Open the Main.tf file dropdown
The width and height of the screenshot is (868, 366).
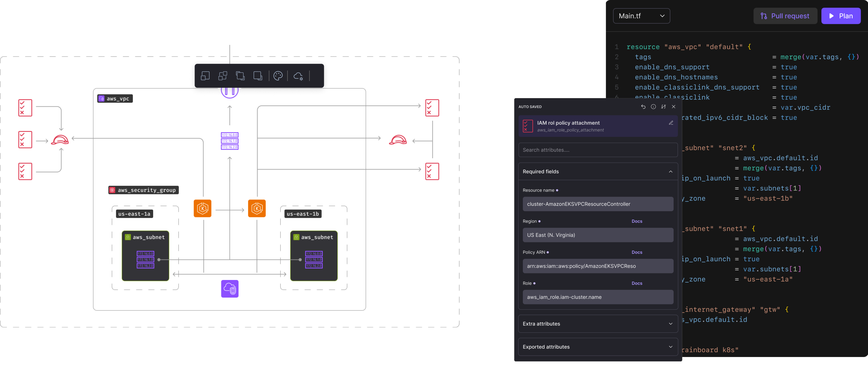641,16
